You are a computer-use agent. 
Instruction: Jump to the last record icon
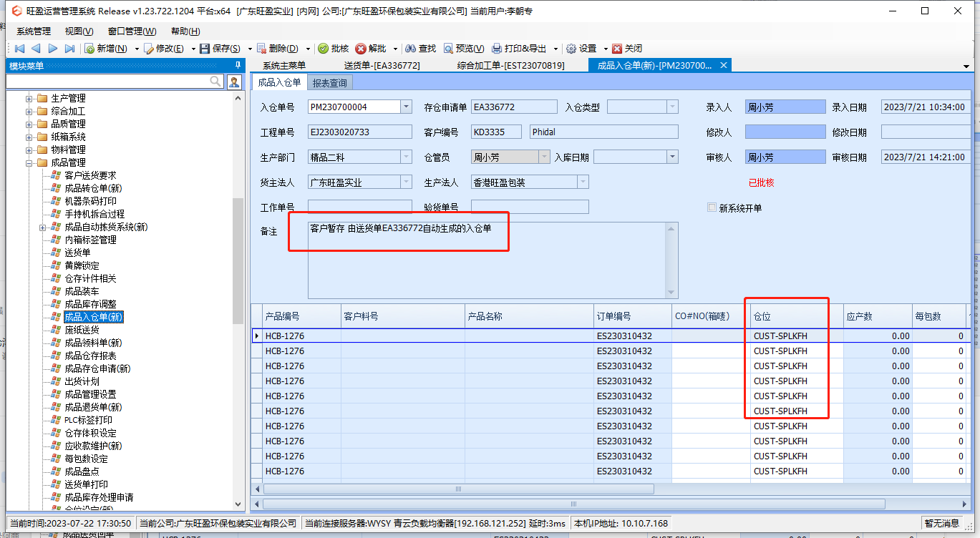coord(69,49)
